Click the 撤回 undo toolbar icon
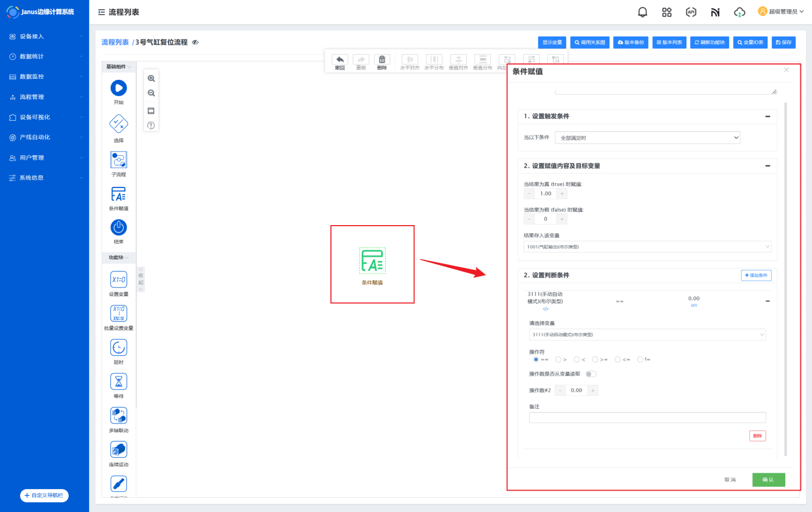This screenshot has width=812, height=512. (340, 60)
